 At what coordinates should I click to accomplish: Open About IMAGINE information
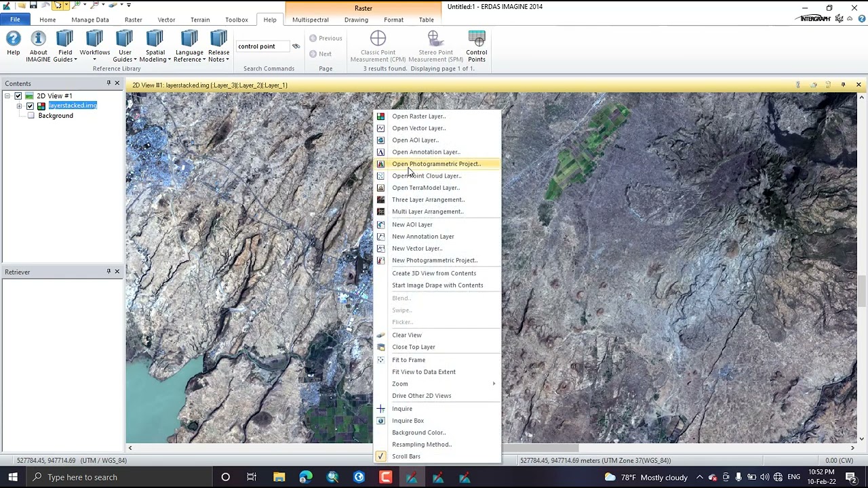click(38, 46)
